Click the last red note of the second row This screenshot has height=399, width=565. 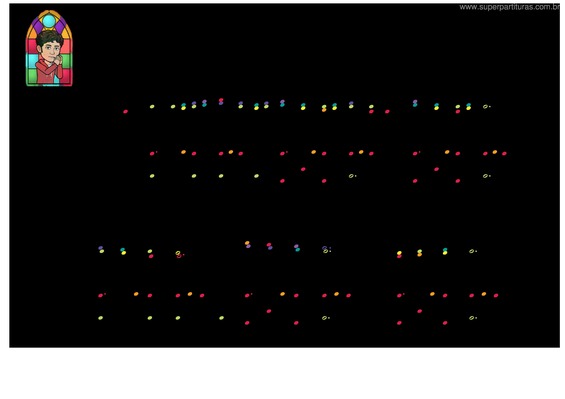point(504,154)
